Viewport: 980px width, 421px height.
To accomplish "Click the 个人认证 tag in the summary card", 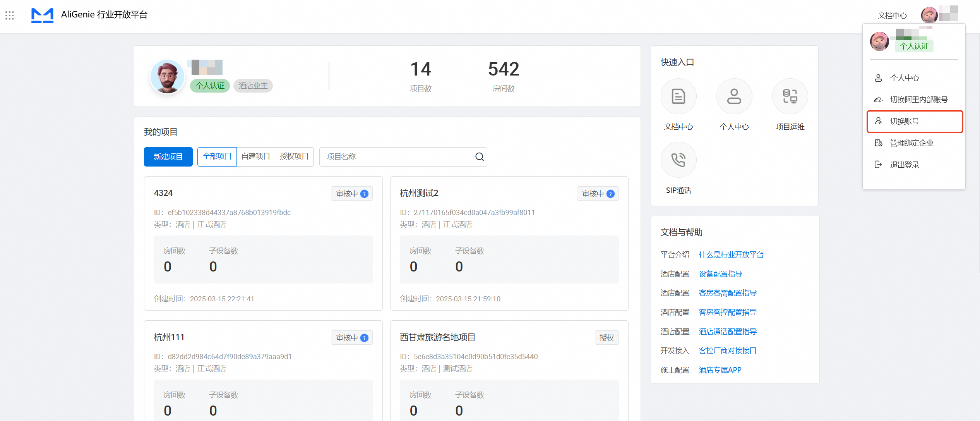I will (x=210, y=86).
